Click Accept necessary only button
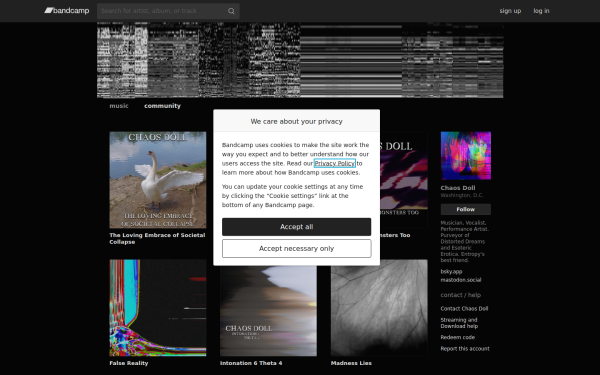 coord(297,249)
